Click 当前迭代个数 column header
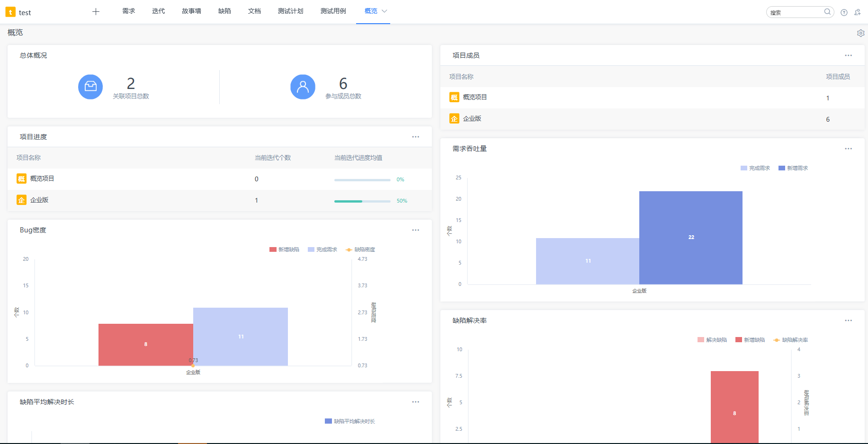This screenshot has width=868, height=444. 273,158
